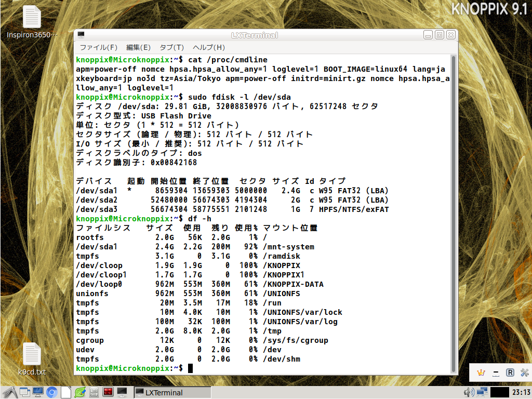This screenshot has width=532, height=399.
Task: Open the 編集(E) menu
Action: [x=138, y=47]
